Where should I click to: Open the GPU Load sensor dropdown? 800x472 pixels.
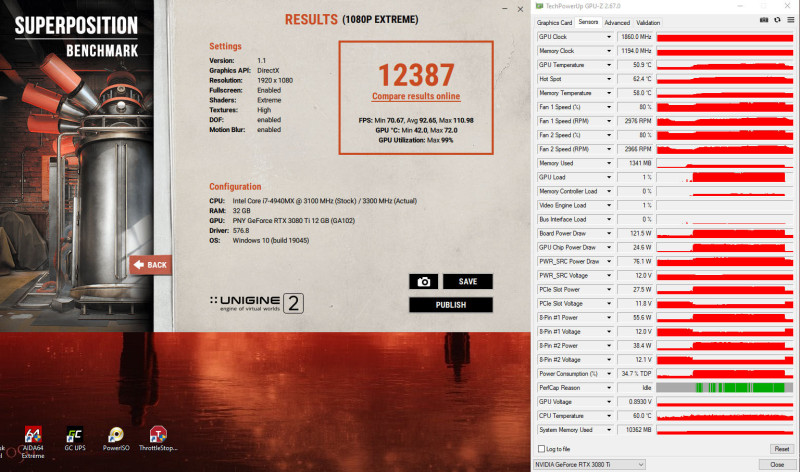(x=609, y=177)
